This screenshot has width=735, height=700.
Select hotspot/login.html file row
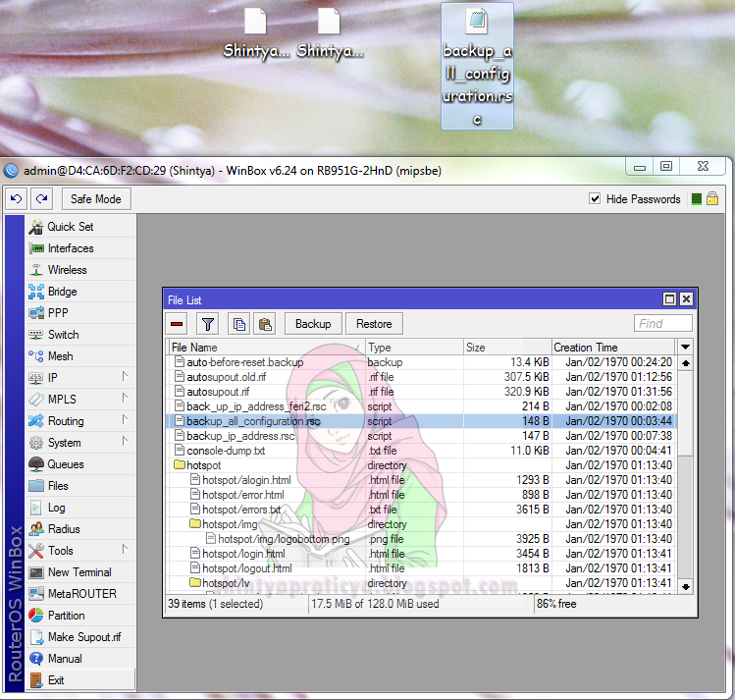coord(422,554)
